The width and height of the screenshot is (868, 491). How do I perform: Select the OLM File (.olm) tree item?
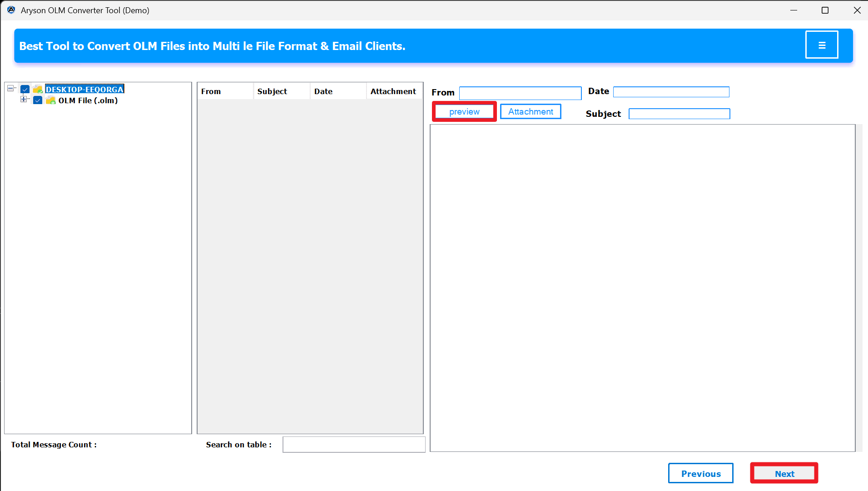[88, 100]
